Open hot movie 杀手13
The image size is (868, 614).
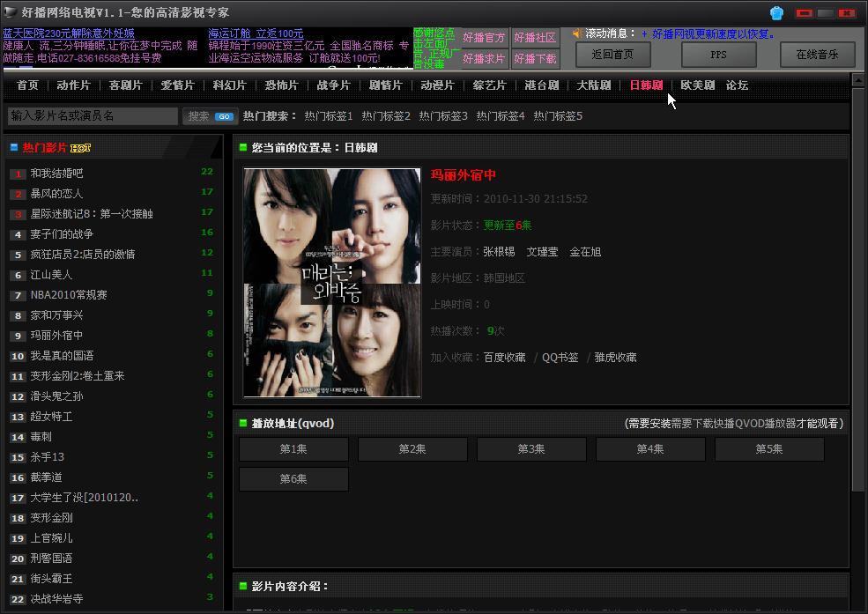(47, 457)
